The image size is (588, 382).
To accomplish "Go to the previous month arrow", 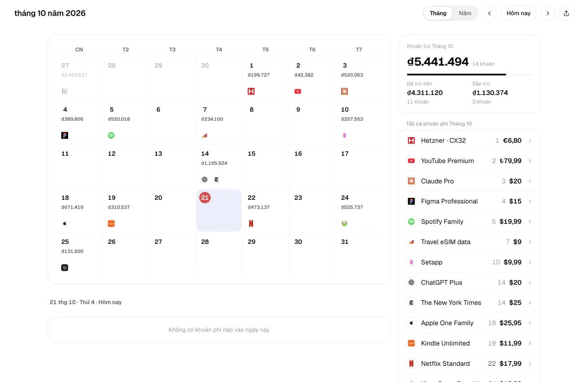I will point(490,13).
